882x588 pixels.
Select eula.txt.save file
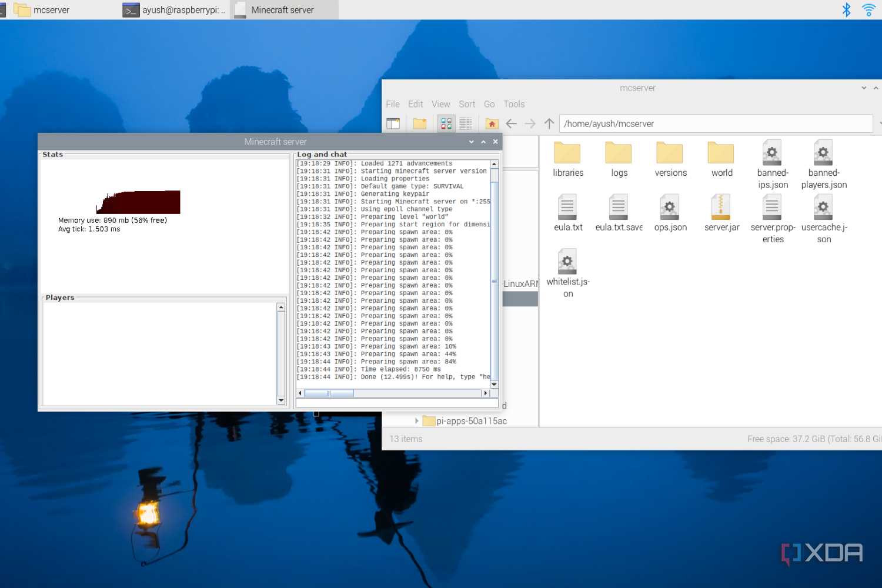619,213
